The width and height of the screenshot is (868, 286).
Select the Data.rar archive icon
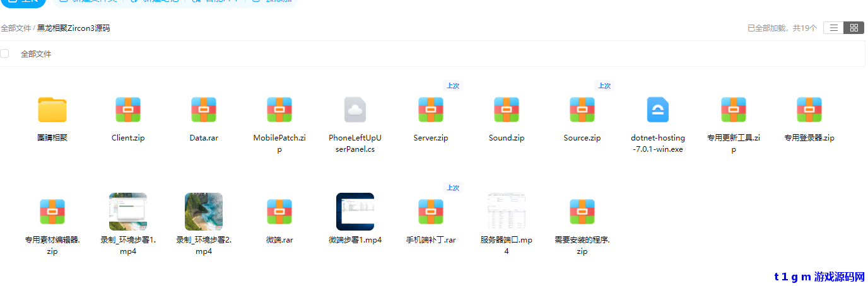tap(204, 110)
